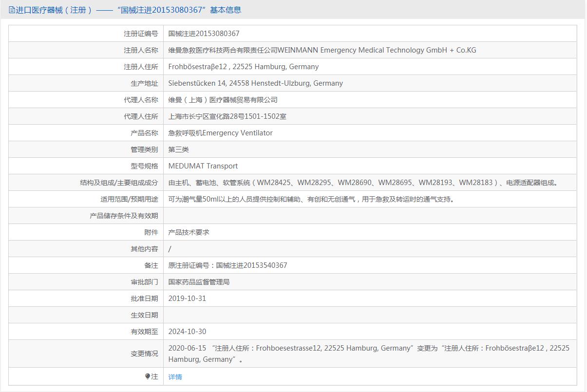Click the 备注 label
Screen dimensions: 587x392
[x=151, y=265]
